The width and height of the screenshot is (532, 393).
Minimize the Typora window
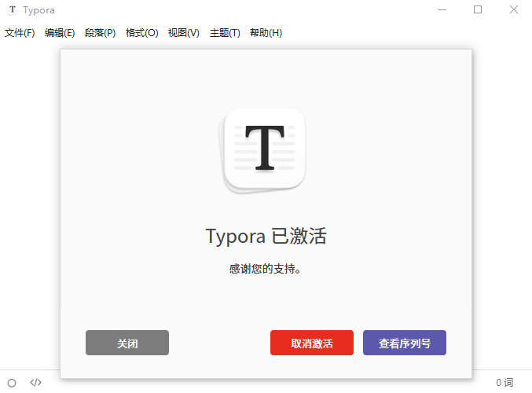pos(442,9)
